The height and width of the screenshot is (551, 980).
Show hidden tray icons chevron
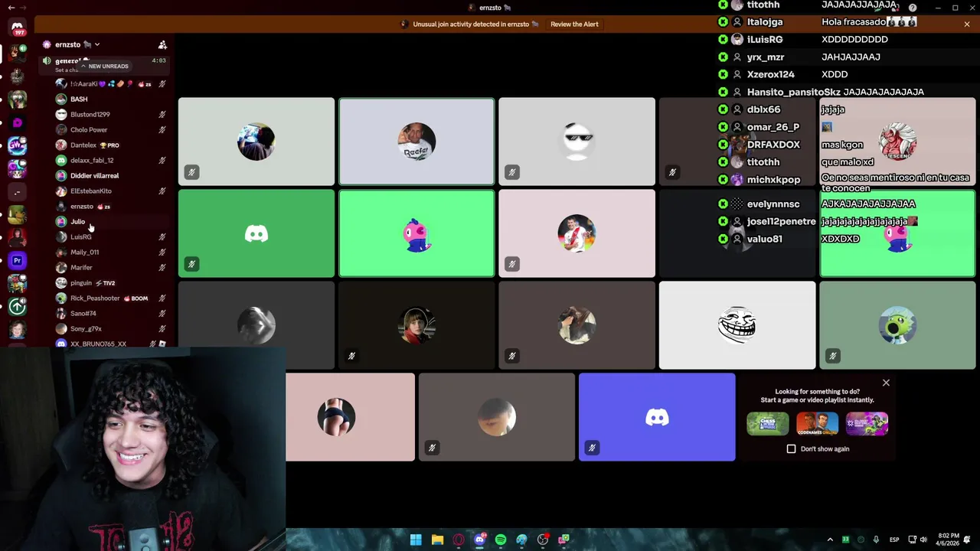[x=830, y=540]
